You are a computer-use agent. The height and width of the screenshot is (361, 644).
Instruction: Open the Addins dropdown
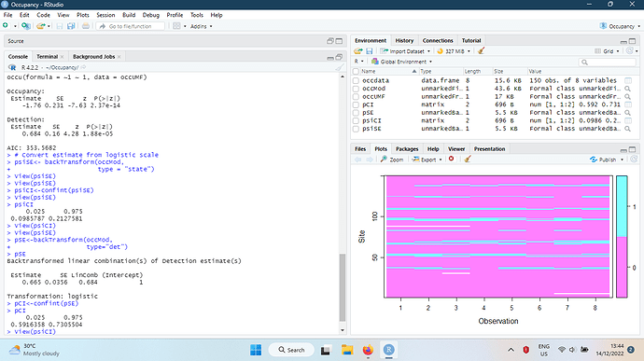coord(202,26)
